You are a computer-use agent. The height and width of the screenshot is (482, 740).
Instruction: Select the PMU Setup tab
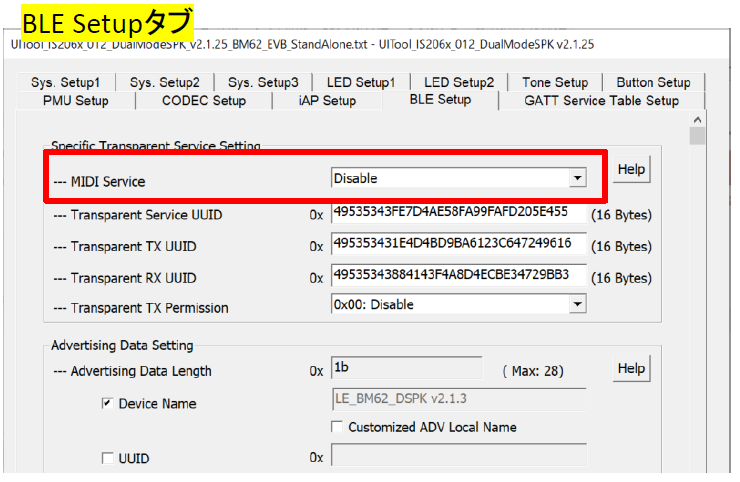[x=76, y=100]
